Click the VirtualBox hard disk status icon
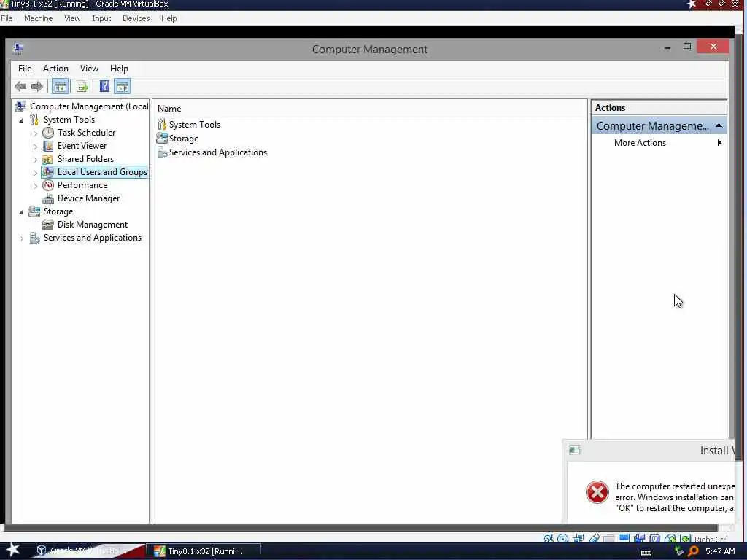 coord(548,539)
